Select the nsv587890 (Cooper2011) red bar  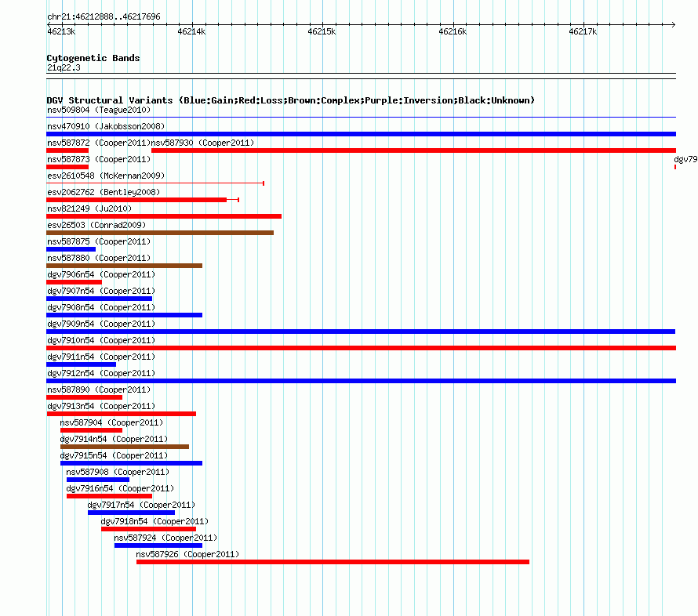(x=84, y=397)
